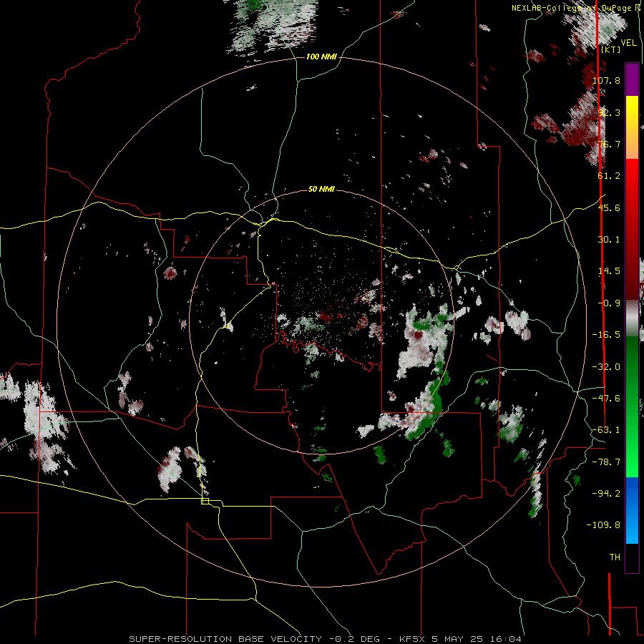
Task: Click the -0.9 velocity scale value
Action: (609, 303)
